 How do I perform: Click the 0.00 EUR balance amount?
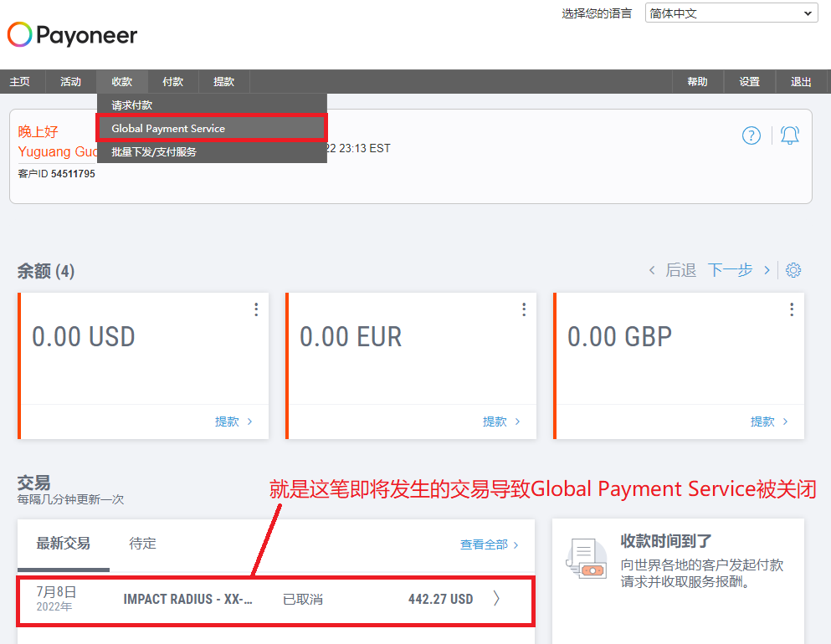tap(351, 337)
